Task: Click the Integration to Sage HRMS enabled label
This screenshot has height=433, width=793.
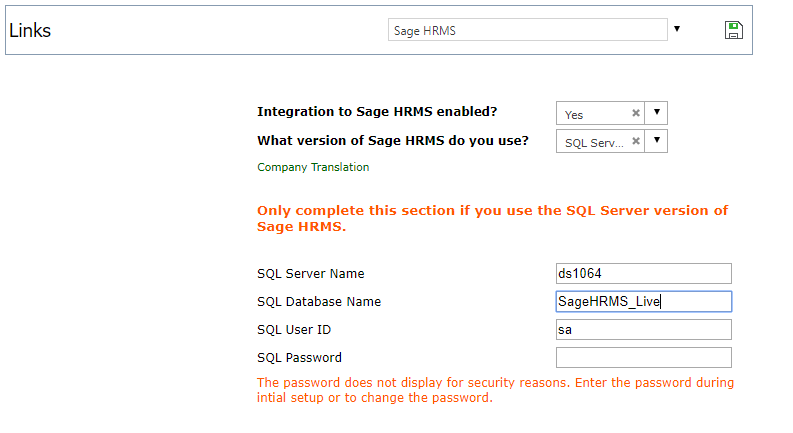Action: [377, 112]
